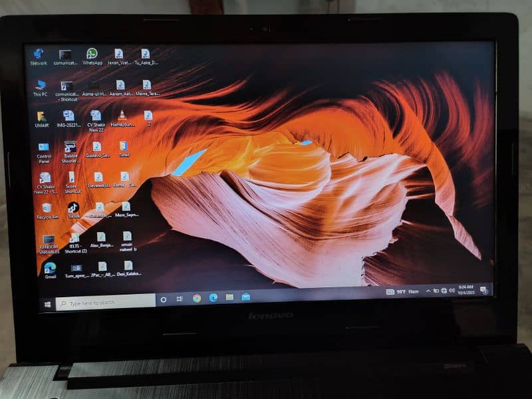Open File Explorer from the taskbar
The image size is (532, 399).
click(x=229, y=297)
